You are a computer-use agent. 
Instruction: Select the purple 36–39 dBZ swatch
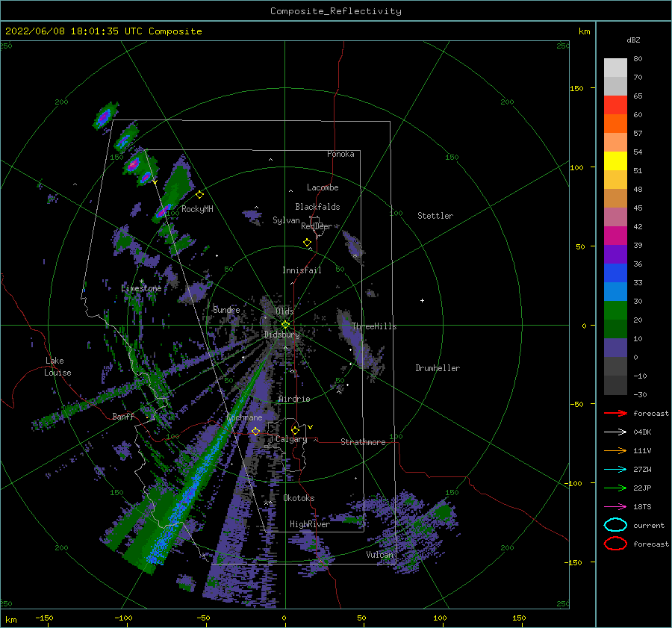tap(615, 255)
